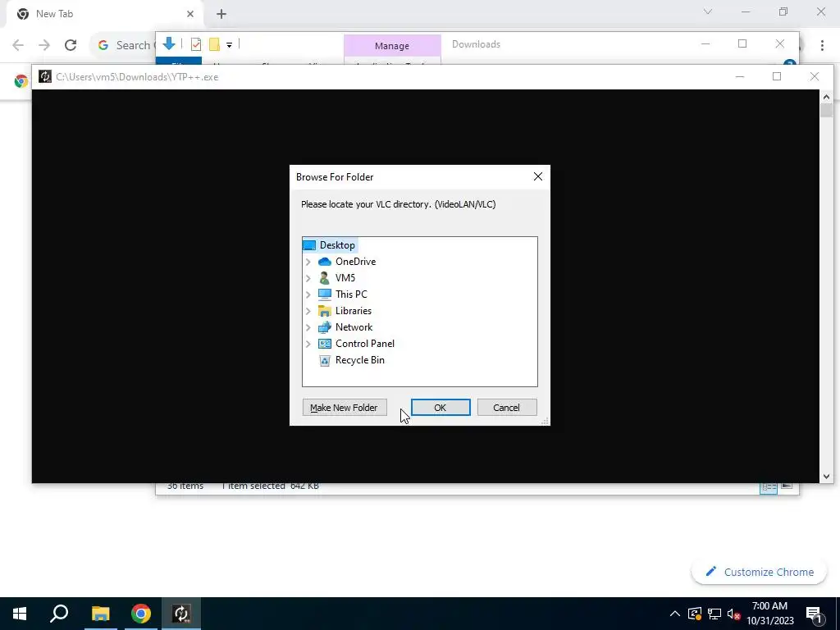Select Recycle Bin in the folder tree
Image resolution: width=840 pixels, height=630 pixels.
359,360
